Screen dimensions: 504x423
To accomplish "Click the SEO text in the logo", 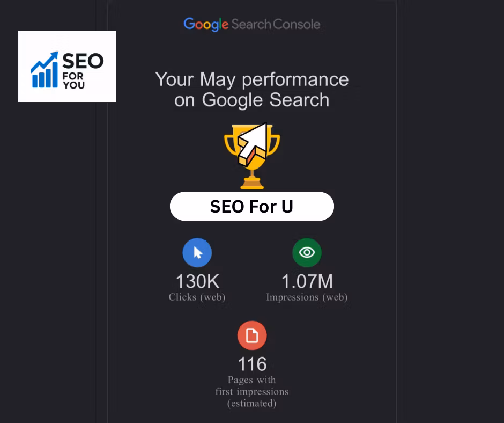I will [x=83, y=62].
